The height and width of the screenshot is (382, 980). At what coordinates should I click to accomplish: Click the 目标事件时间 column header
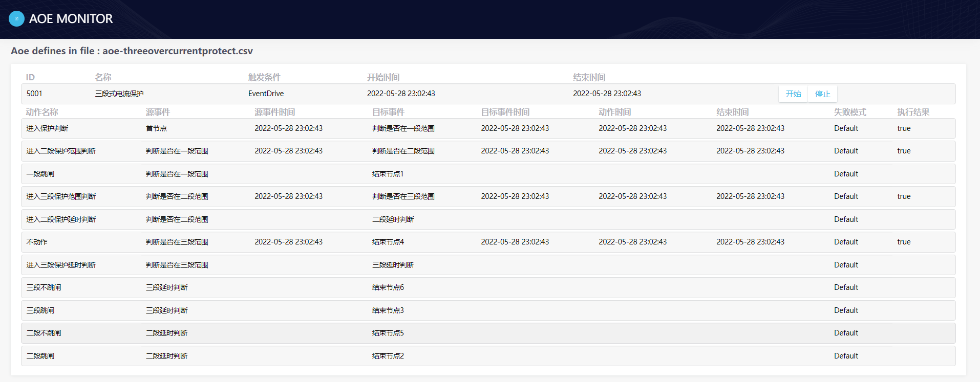[x=505, y=112]
